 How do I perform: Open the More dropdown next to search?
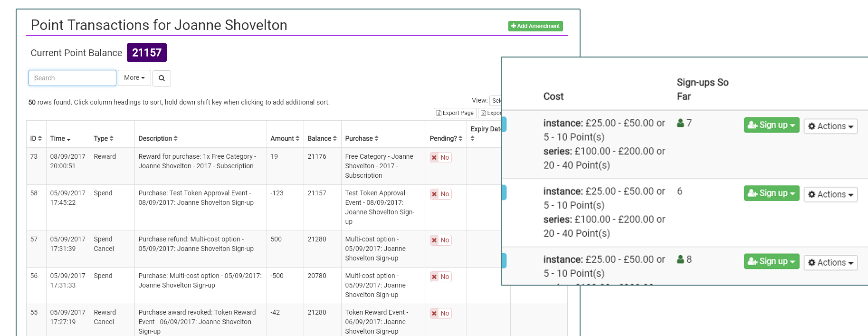(x=134, y=78)
